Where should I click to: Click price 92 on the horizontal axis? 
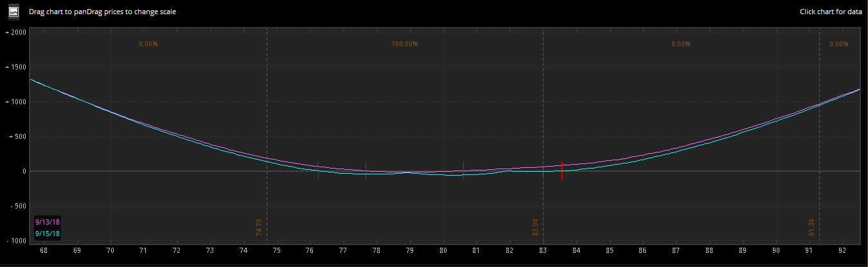pos(842,251)
